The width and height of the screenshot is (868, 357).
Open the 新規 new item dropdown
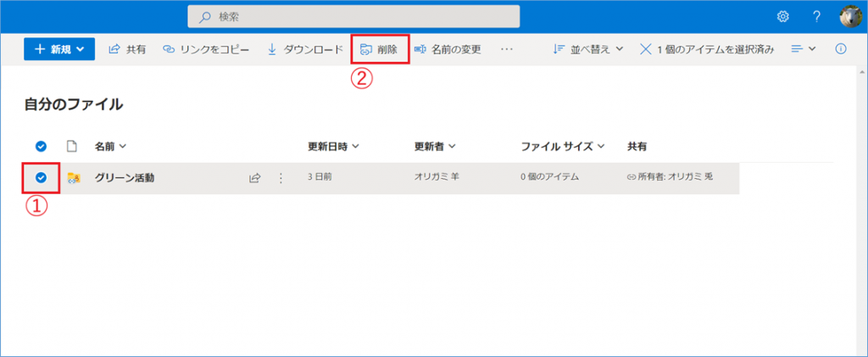59,49
